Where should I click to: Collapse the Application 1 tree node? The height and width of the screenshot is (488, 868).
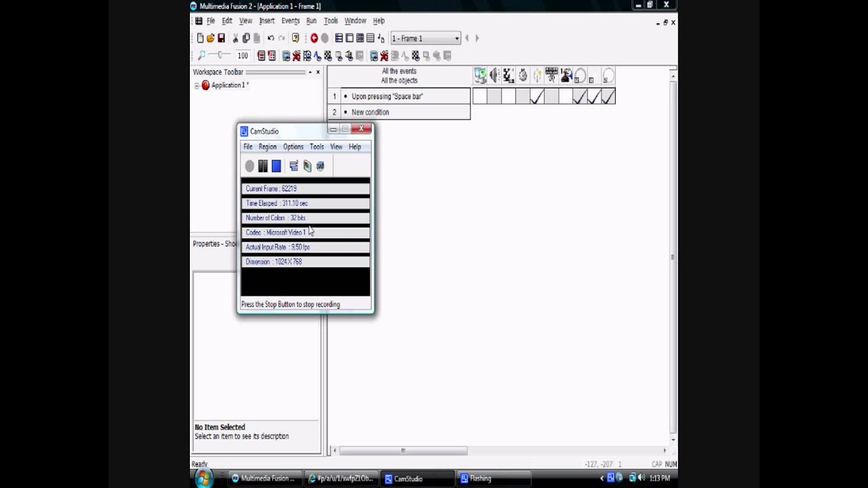pos(197,85)
